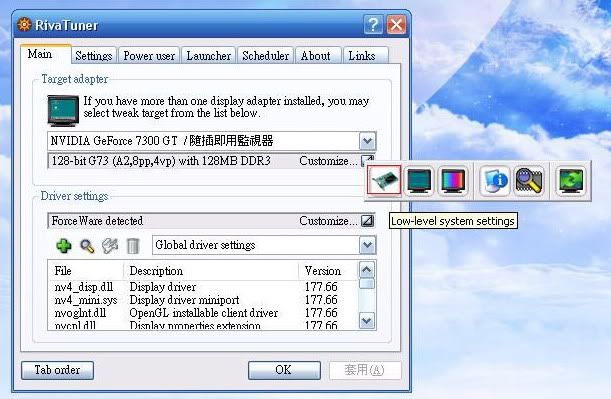Click the Tab order button
Image resolution: width=611 pixels, height=399 pixels.
click(57, 370)
